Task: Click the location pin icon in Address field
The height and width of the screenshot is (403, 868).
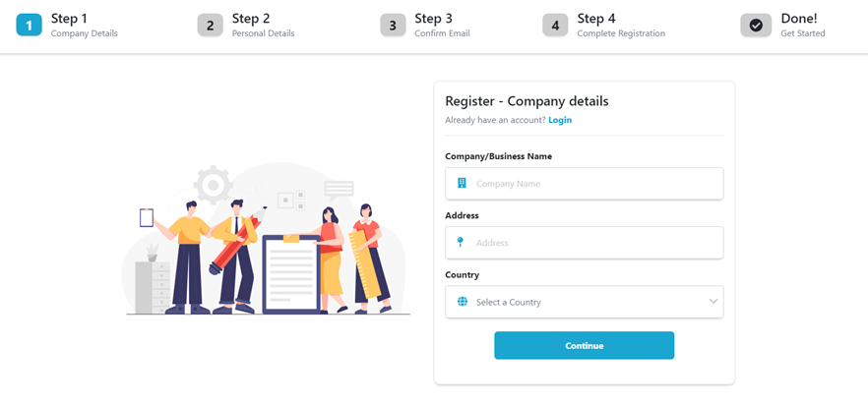Action: (x=461, y=243)
